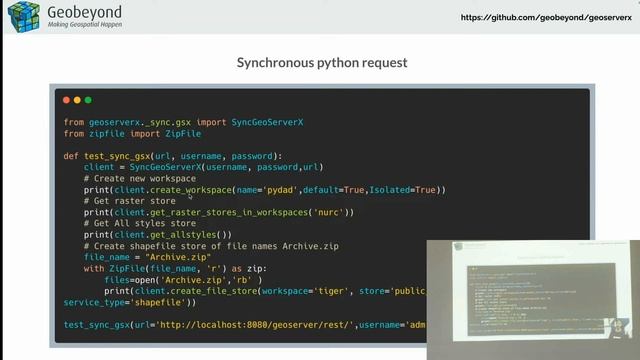
Task: Click the 'from zipfile import ZipFile' line
Action: click(132, 134)
